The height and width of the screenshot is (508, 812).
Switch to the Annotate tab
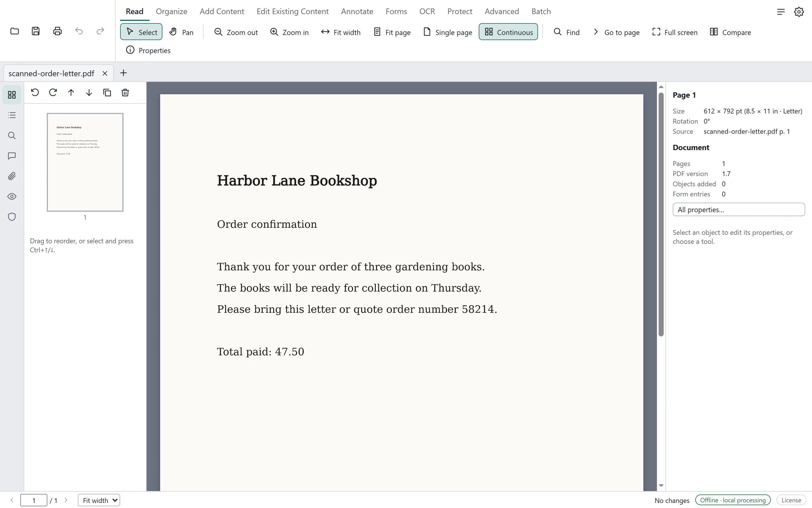click(x=357, y=11)
